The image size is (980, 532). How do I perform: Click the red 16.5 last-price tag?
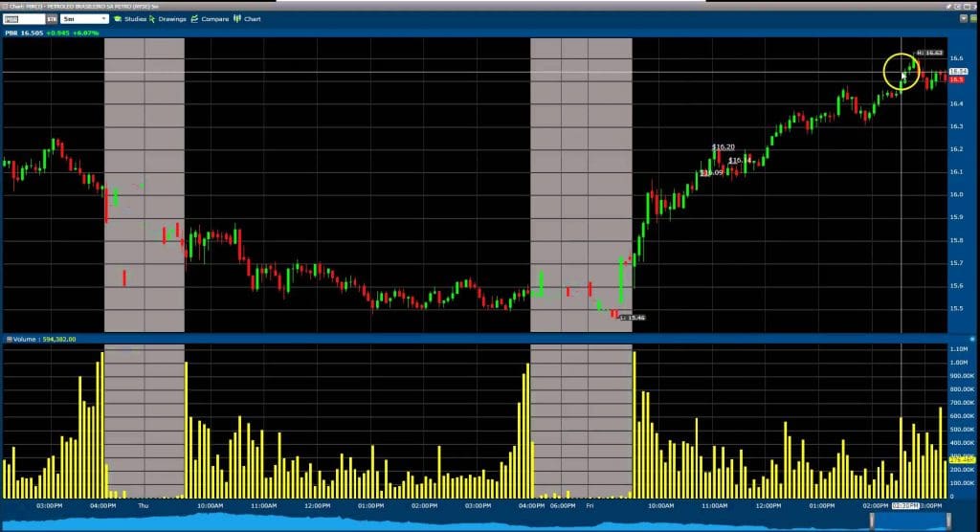point(956,80)
